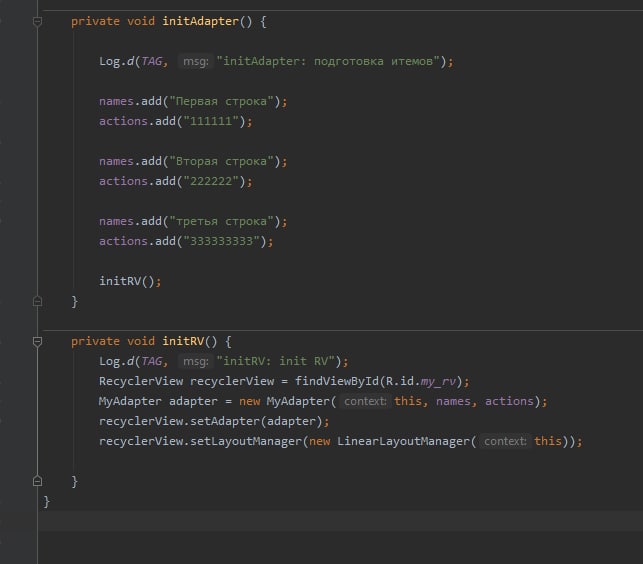Click TAG in the initAdapter Log.d call
The width and height of the screenshot is (643, 564).
tap(152, 62)
